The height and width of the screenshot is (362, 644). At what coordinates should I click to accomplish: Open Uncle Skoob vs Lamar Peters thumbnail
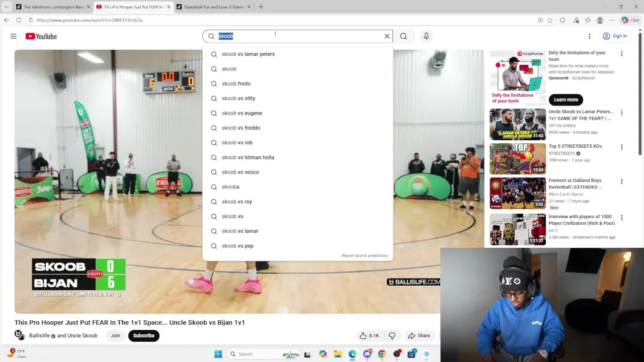pyautogui.click(x=518, y=124)
